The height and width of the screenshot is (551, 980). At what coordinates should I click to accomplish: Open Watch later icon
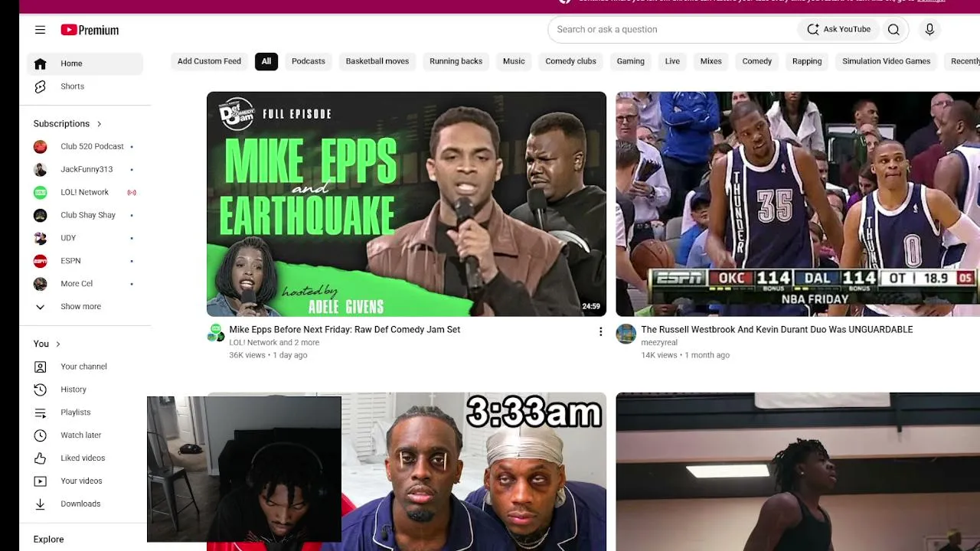tap(41, 435)
